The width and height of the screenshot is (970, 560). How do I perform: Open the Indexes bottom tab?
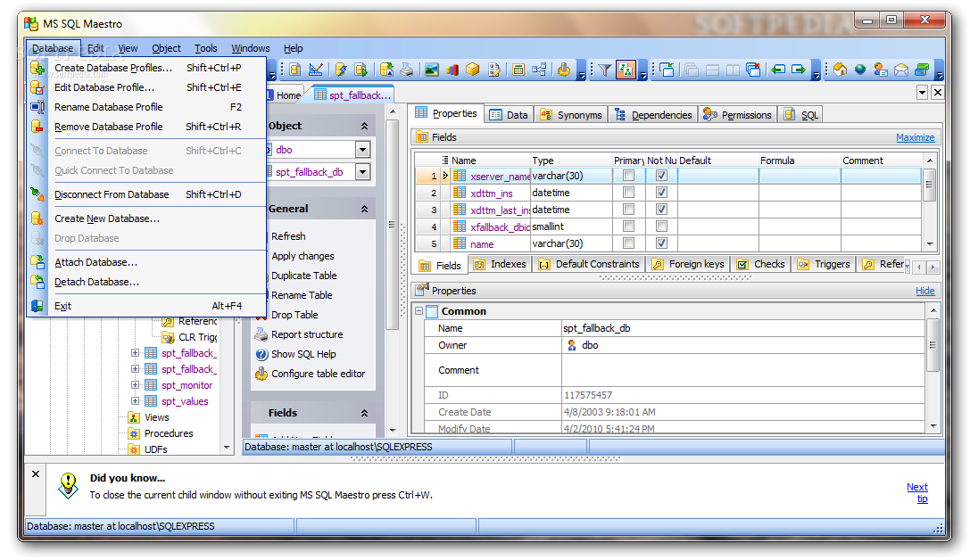click(x=500, y=265)
